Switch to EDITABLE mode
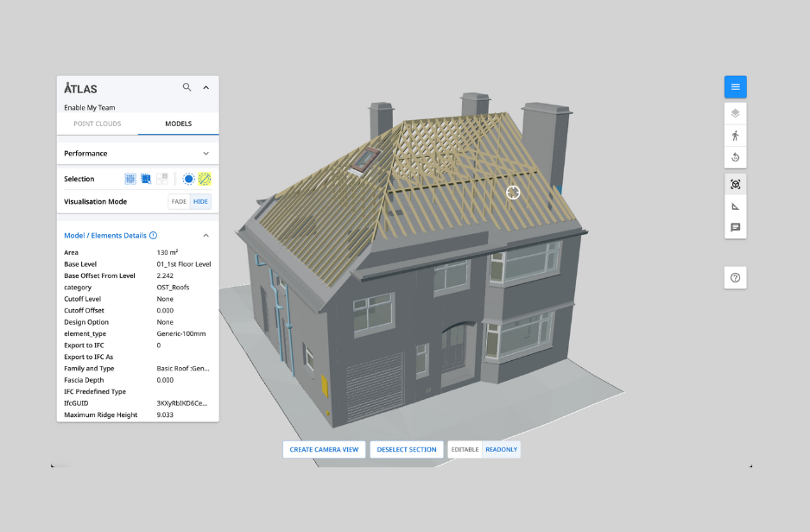 coord(465,449)
